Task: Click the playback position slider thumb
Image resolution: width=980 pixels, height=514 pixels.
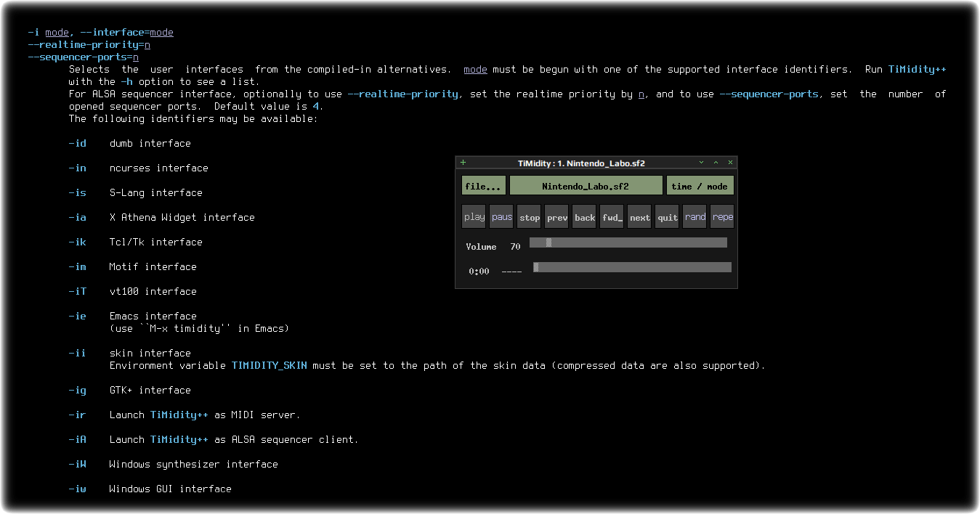Action: coord(536,267)
